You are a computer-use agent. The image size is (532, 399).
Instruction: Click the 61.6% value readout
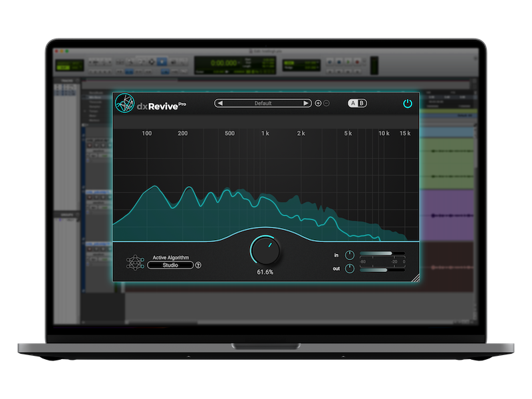(x=265, y=273)
